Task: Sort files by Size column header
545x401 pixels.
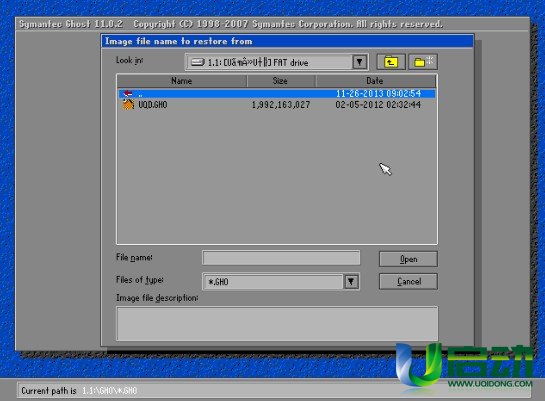Action: coord(281,81)
